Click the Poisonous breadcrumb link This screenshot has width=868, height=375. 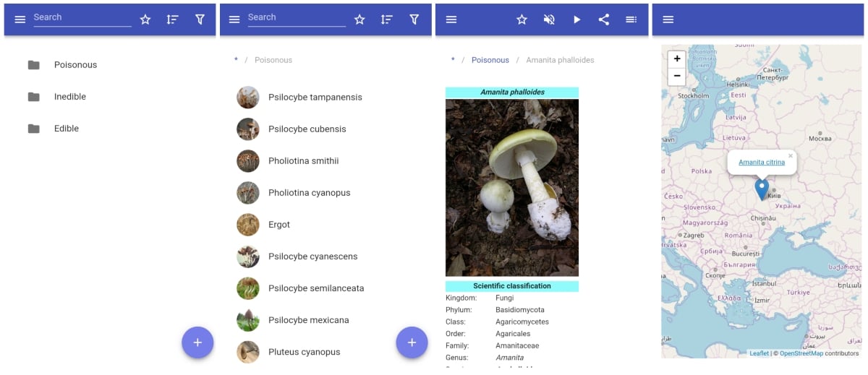[490, 60]
